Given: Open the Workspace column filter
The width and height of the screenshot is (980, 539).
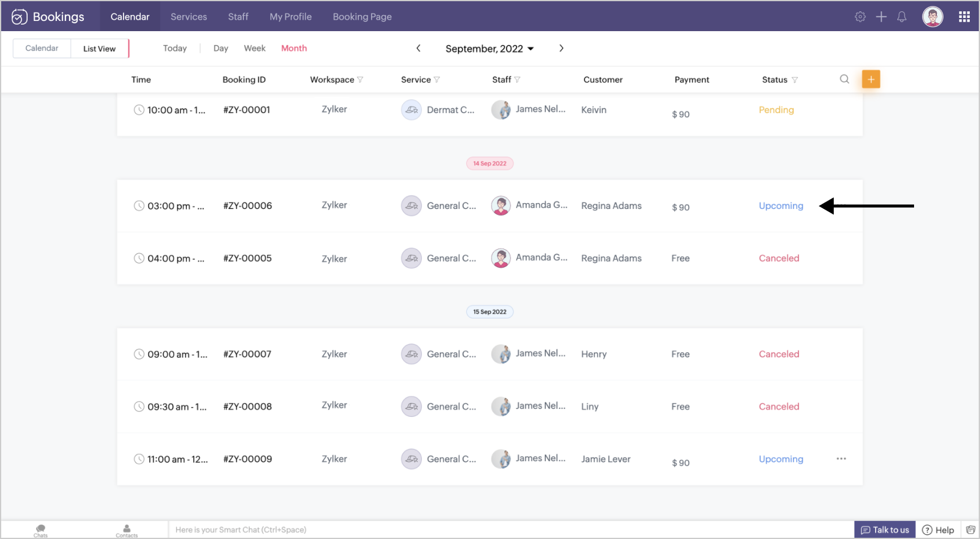Looking at the screenshot, I should [x=360, y=80].
